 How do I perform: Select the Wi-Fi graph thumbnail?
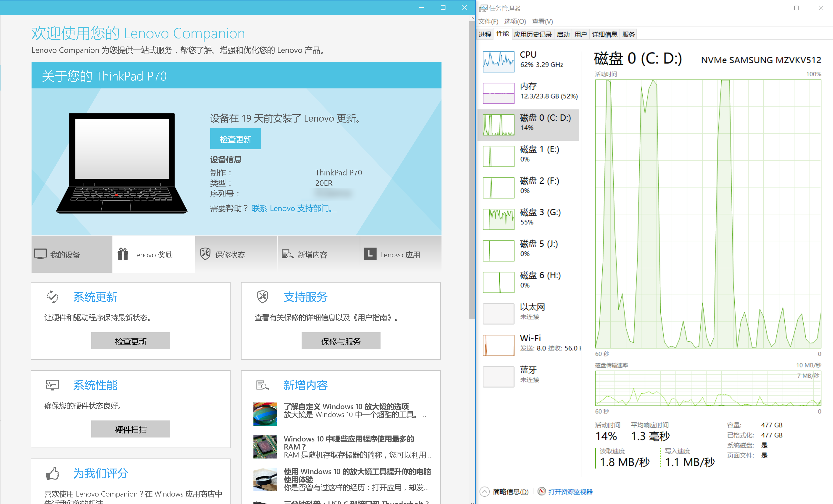tap(499, 345)
